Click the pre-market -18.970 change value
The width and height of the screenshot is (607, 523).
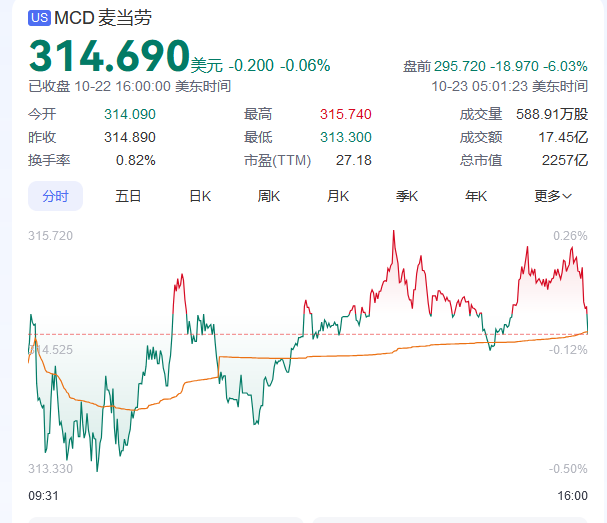tap(514, 66)
